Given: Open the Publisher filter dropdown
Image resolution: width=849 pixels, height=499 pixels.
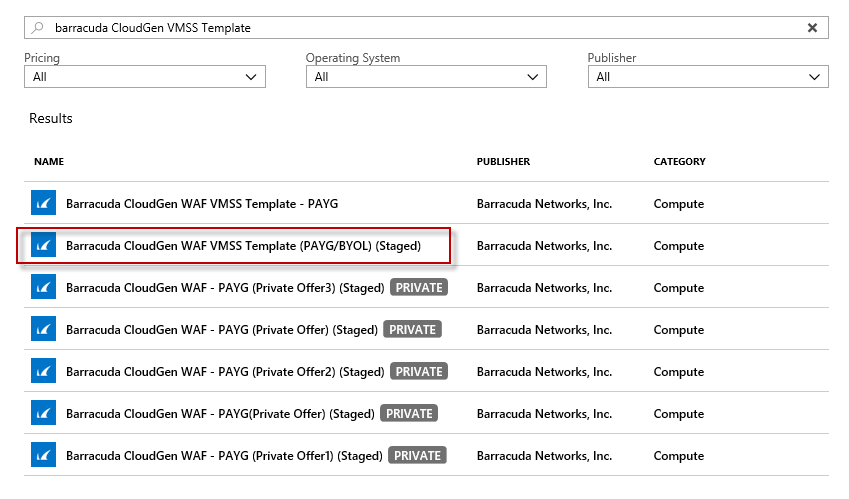Looking at the screenshot, I should (708, 77).
